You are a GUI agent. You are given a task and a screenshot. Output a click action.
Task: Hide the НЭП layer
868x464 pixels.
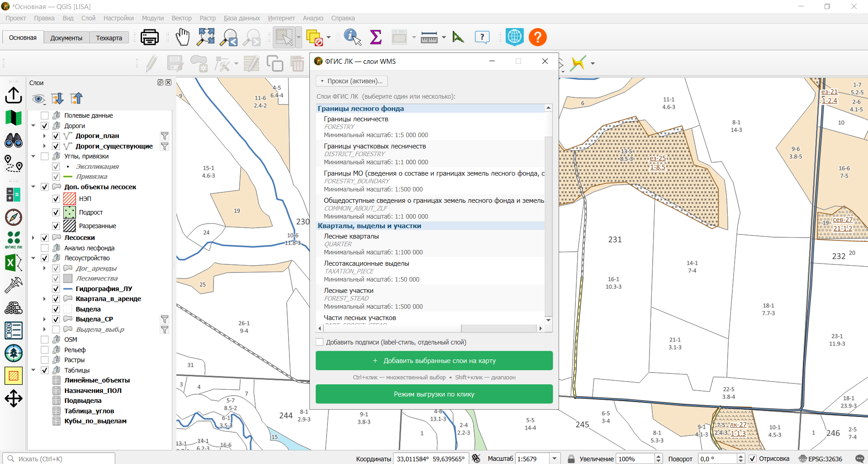[56, 199]
